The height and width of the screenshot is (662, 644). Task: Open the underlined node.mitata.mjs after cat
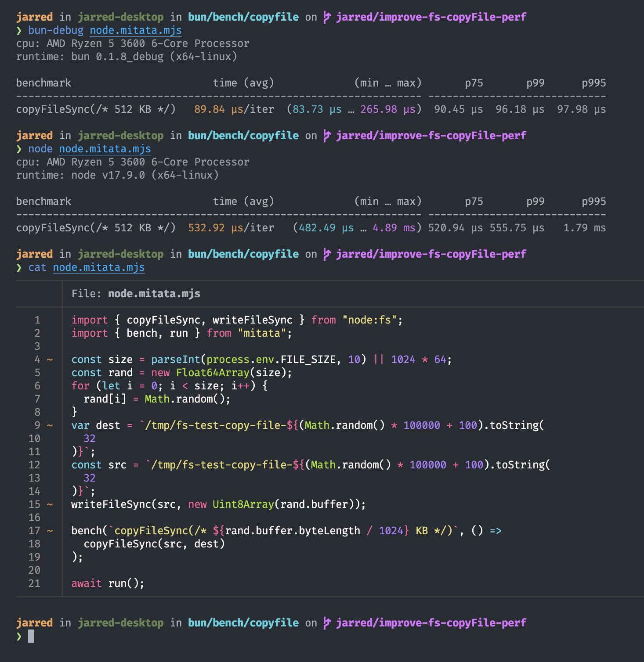(x=98, y=267)
